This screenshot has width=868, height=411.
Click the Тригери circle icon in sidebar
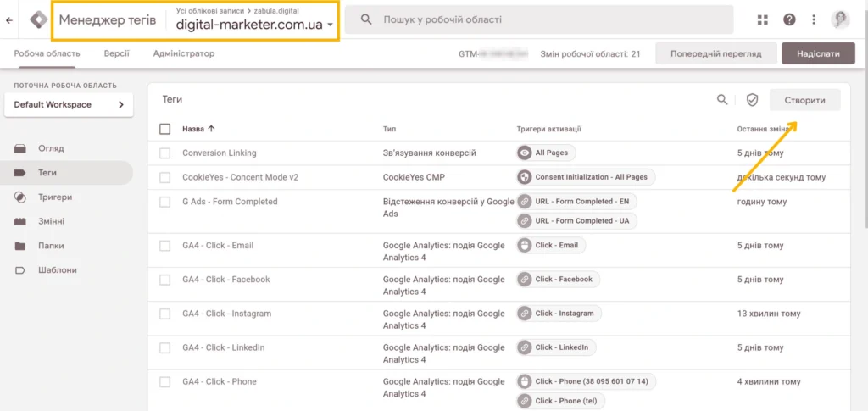20,197
